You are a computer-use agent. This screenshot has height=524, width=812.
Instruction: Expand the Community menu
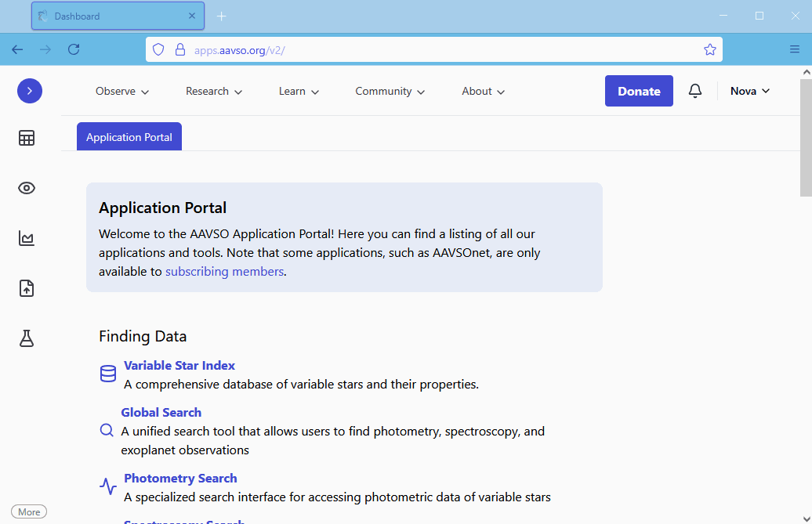(390, 92)
